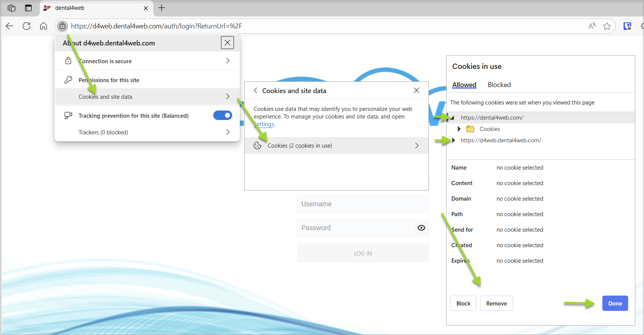The width and height of the screenshot is (644, 335).
Task: Collapse the dental4web.com cookie entry
Action: (452, 118)
